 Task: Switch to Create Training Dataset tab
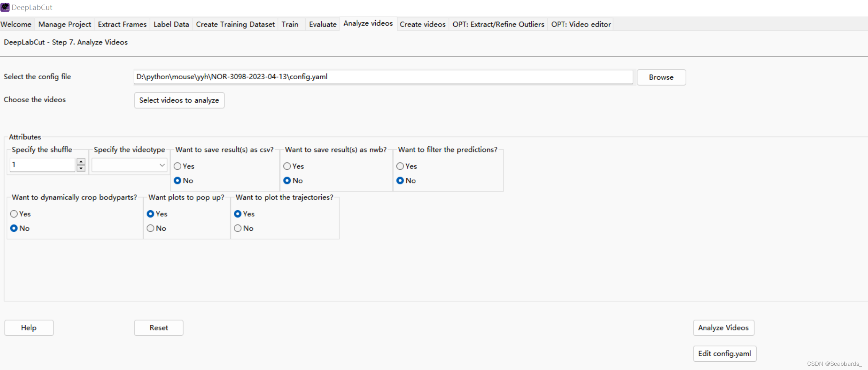(235, 25)
